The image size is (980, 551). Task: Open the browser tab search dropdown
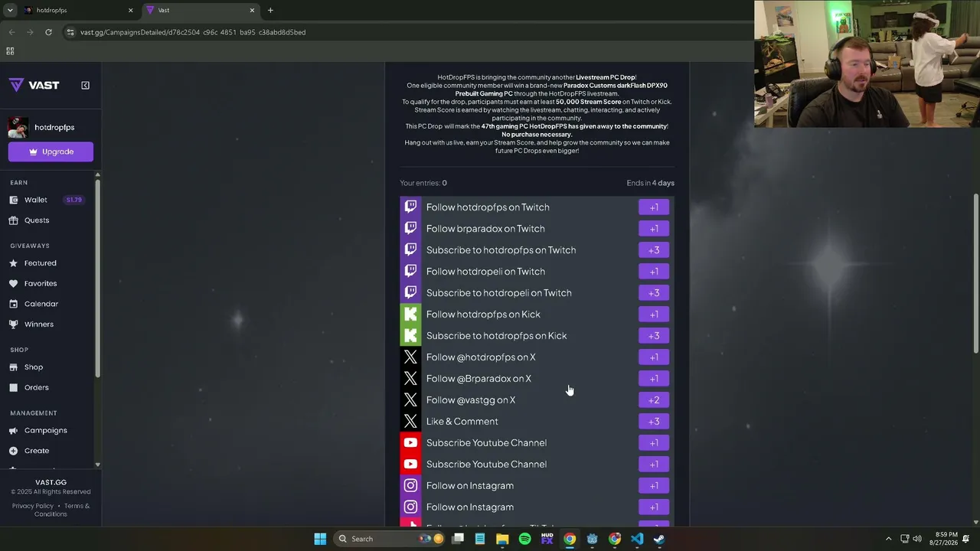point(10,10)
